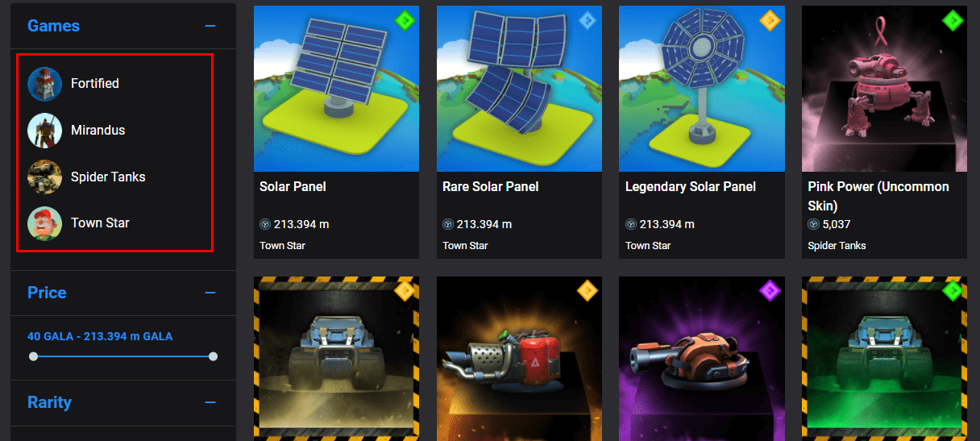The width and height of the screenshot is (980, 441).
Task: Filter by Spider Tanks game label
Action: click(x=108, y=177)
